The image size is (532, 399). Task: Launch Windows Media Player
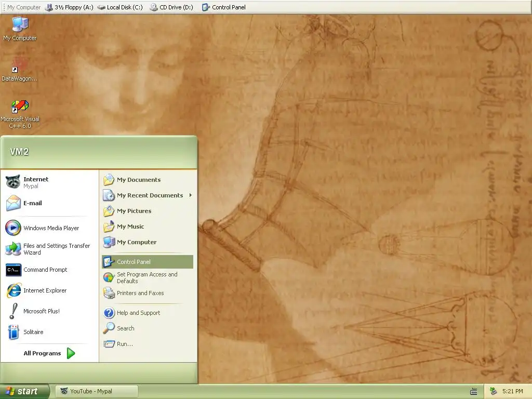pos(49,228)
